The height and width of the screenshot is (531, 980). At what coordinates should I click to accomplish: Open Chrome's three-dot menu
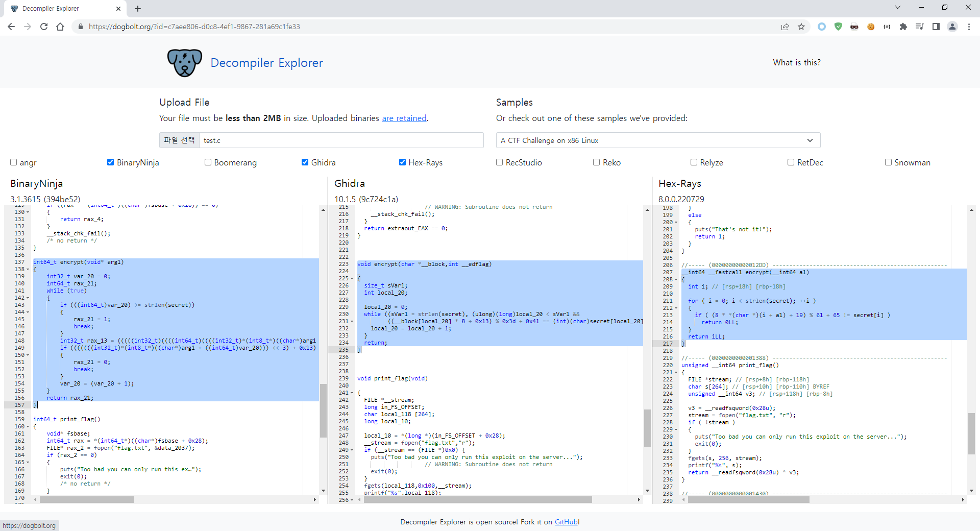tap(969, 27)
